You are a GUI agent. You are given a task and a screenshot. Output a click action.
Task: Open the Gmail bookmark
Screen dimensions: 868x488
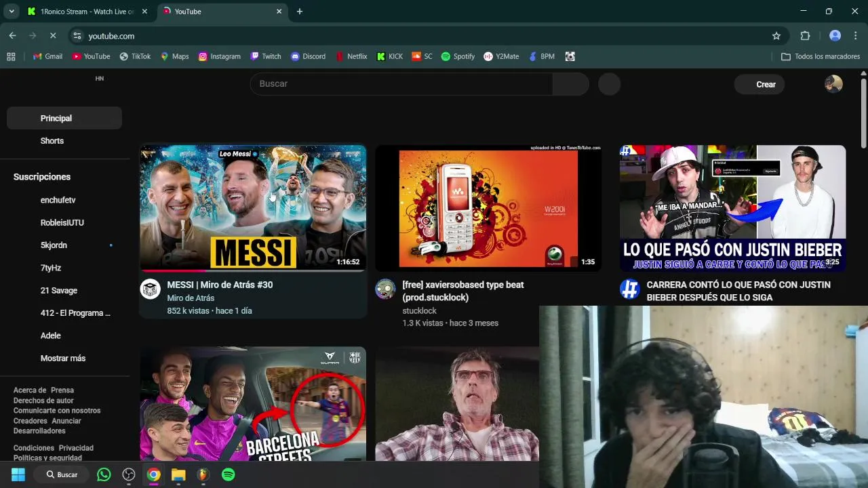[47, 56]
